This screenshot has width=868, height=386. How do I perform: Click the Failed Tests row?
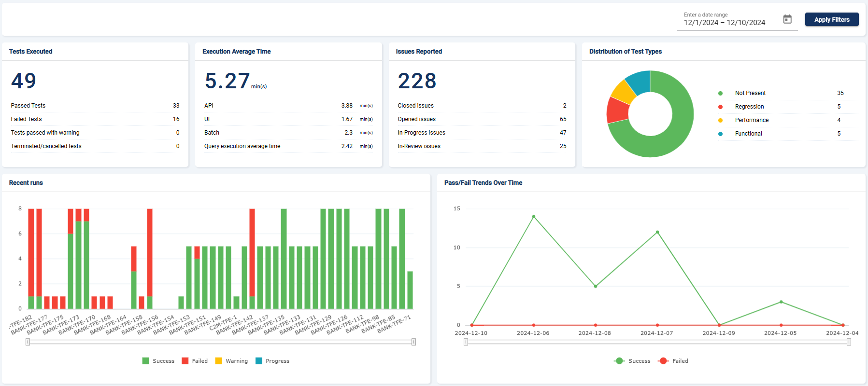(95, 119)
